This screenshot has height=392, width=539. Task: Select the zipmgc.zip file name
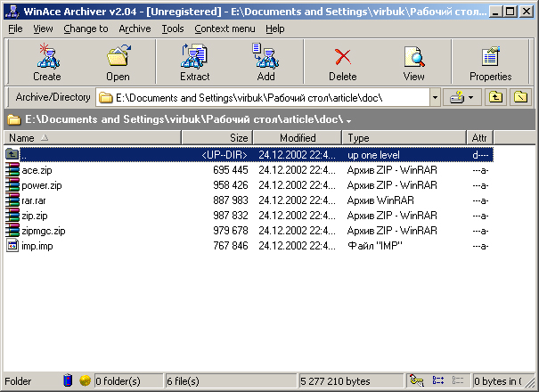coord(44,231)
